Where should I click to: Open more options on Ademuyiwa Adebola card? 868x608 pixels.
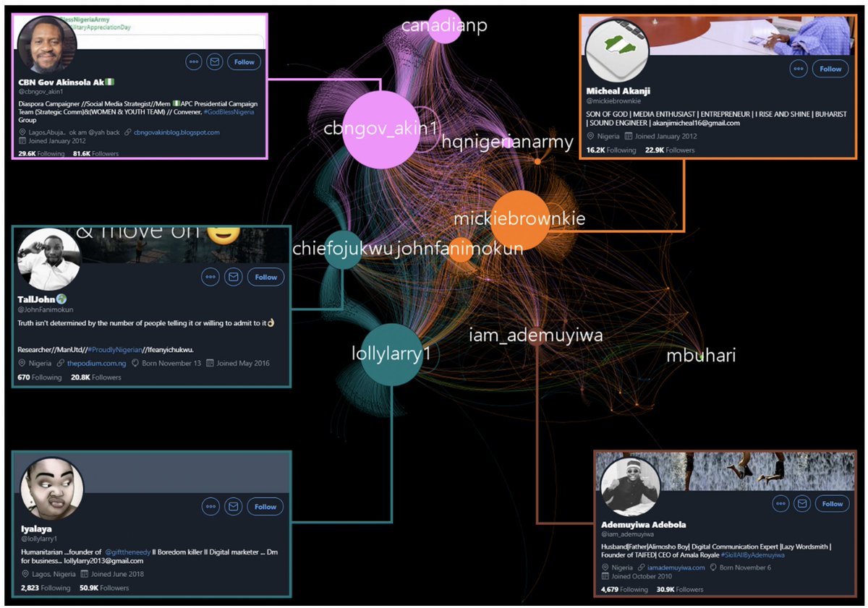(780, 504)
